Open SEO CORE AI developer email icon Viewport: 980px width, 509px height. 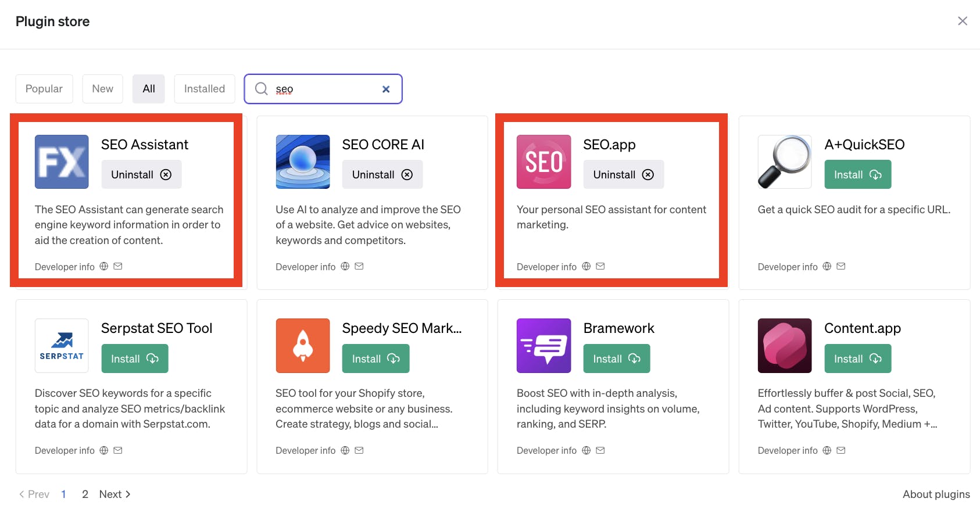click(359, 266)
